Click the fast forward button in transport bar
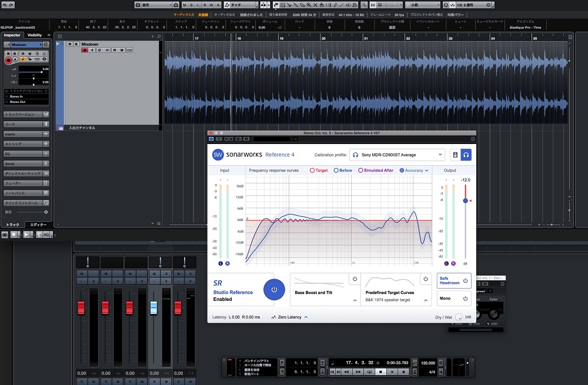Viewport: 588px width, 385px height. tap(358, 372)
